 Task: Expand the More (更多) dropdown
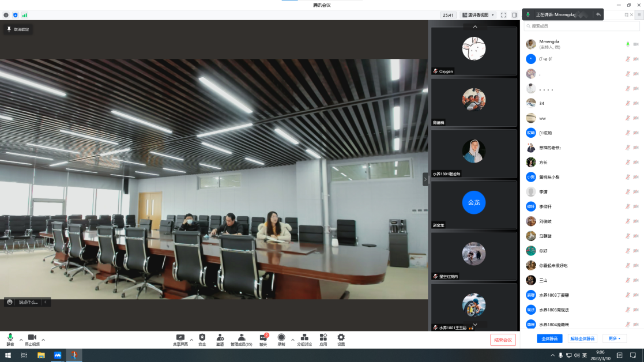click(x=614, y=338)
